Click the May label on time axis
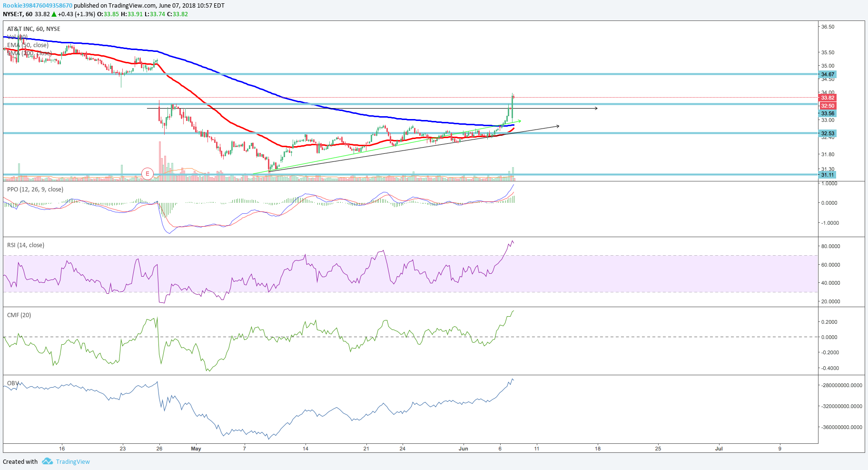The width and height of the screenshot is (868, 470). point(196,449)
